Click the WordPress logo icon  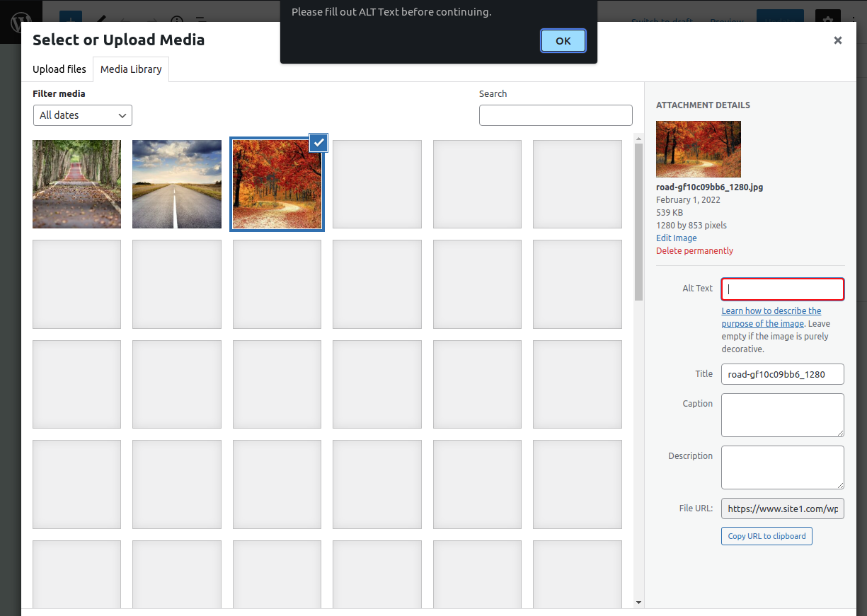pos(21,22)
